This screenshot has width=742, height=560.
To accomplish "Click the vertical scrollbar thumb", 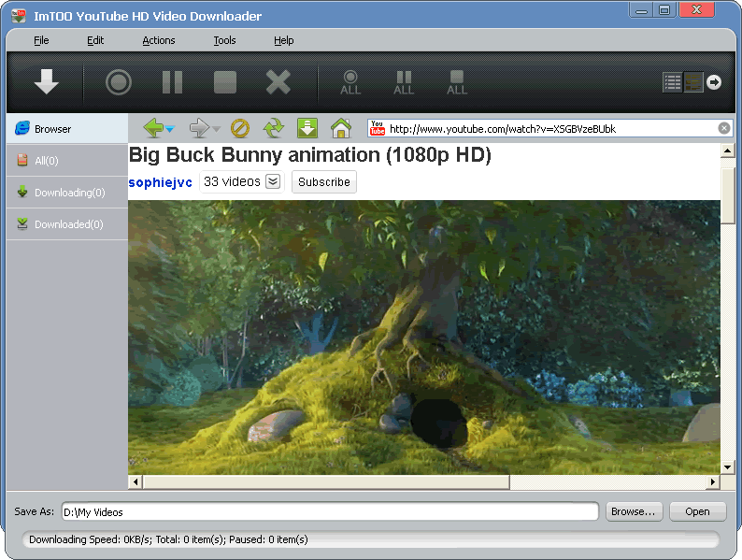I will point(727,195).
